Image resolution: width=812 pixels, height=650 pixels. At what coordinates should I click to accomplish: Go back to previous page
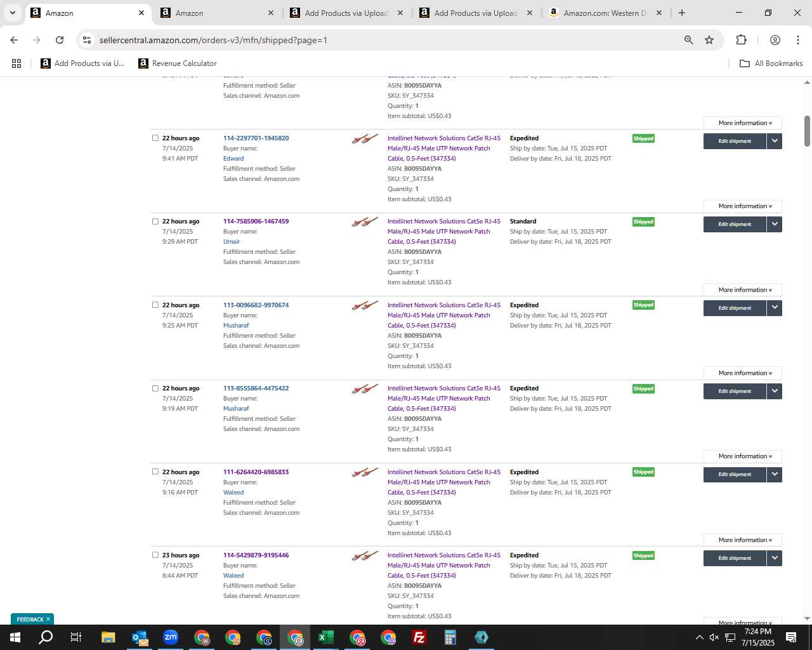tap(14, 40)
